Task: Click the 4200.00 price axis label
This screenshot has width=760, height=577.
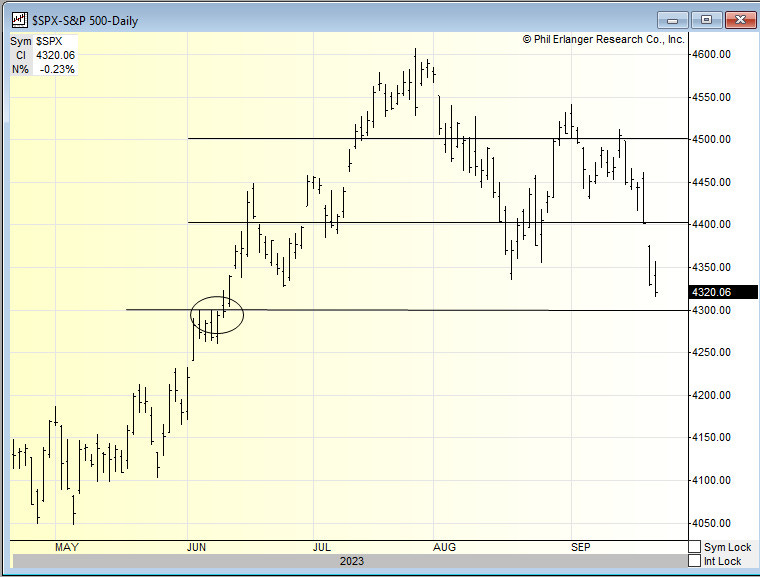Action: point(712,395)
